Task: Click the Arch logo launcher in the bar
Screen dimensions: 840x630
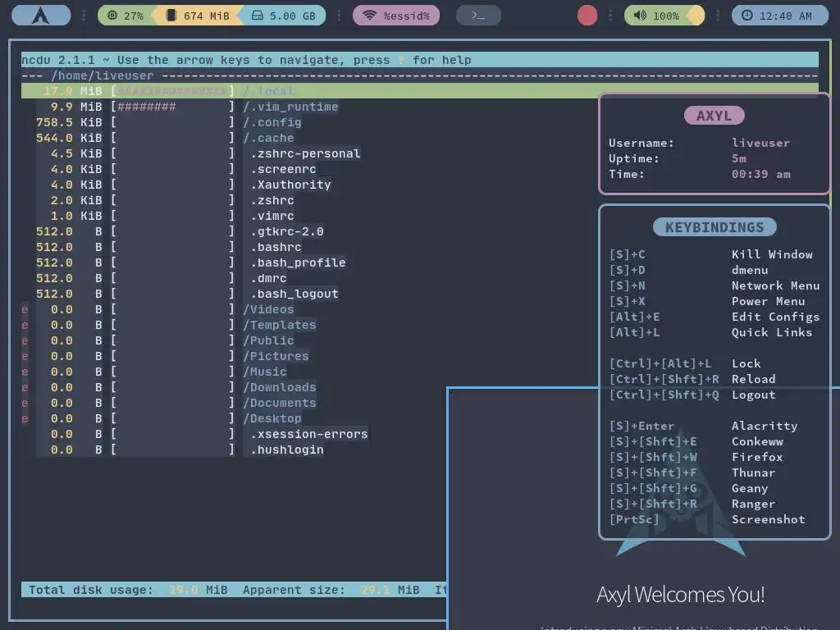Action: [x=41, y=16]
